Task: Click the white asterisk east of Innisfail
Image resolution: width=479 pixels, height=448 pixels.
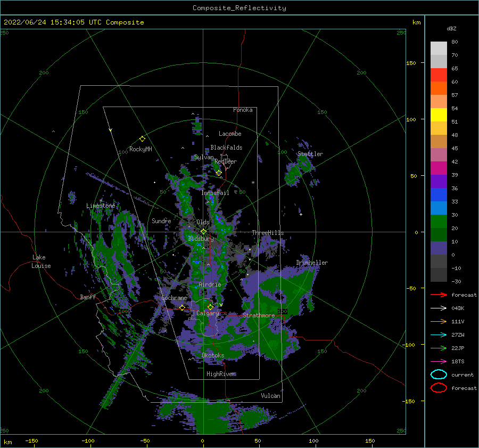Action: click(253, 183)
